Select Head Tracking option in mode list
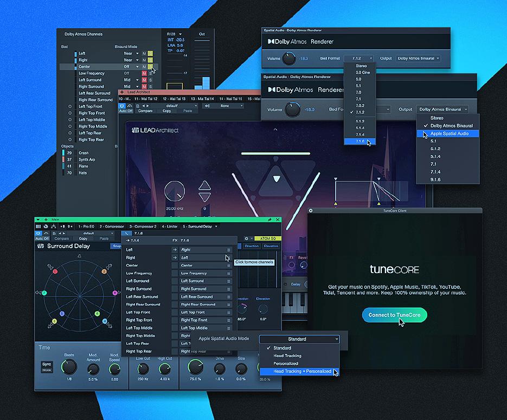 (x=299, y=356)
